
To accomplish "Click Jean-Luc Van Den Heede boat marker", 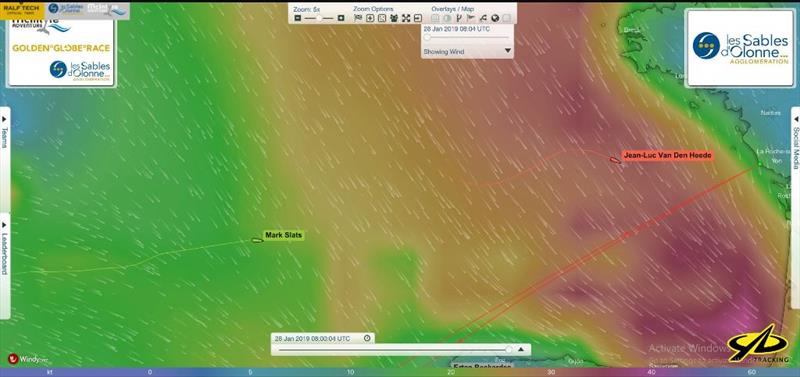I will tap(615, 160).
